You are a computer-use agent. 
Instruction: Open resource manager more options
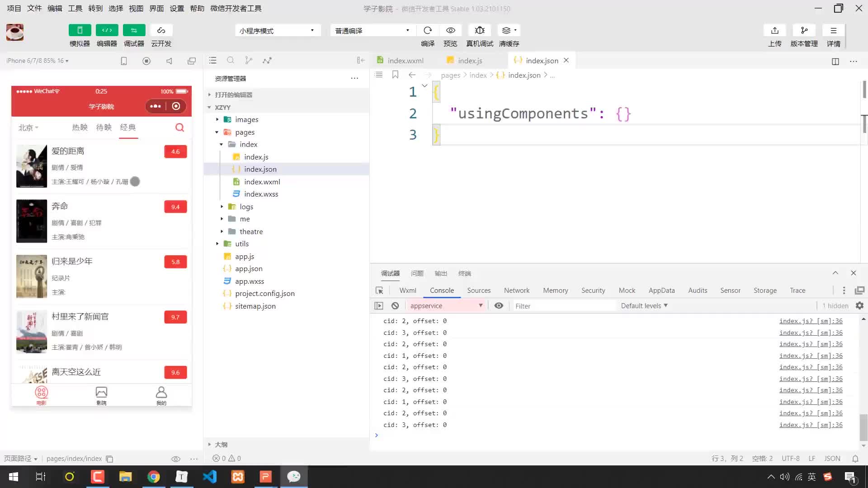tap(354, 78)
